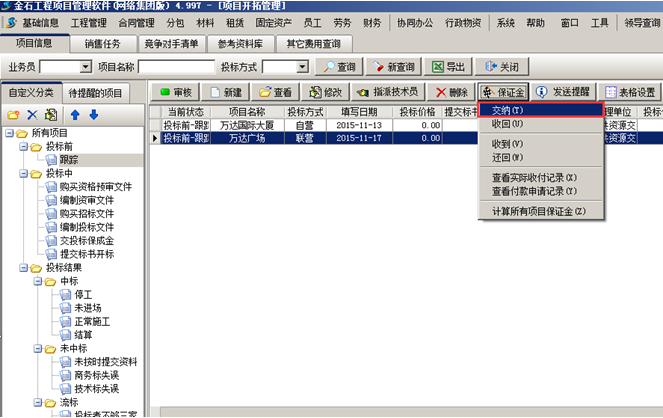Collapse the 所有项目 root tree node

9,132
